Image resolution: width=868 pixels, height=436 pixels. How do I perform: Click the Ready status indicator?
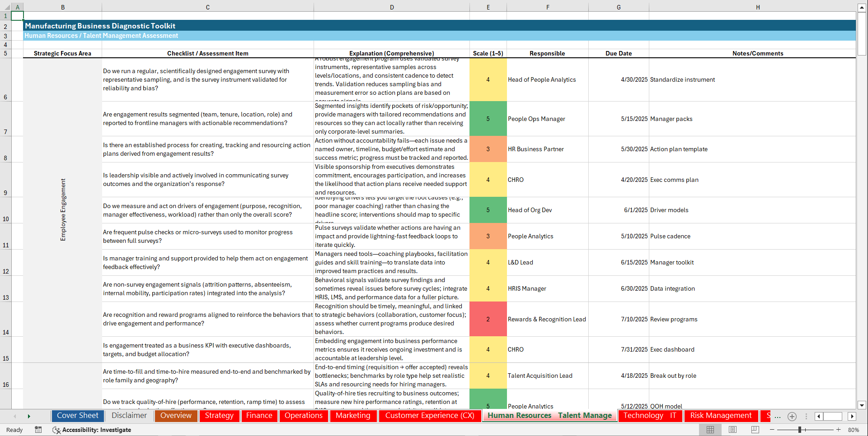[14, 430]
